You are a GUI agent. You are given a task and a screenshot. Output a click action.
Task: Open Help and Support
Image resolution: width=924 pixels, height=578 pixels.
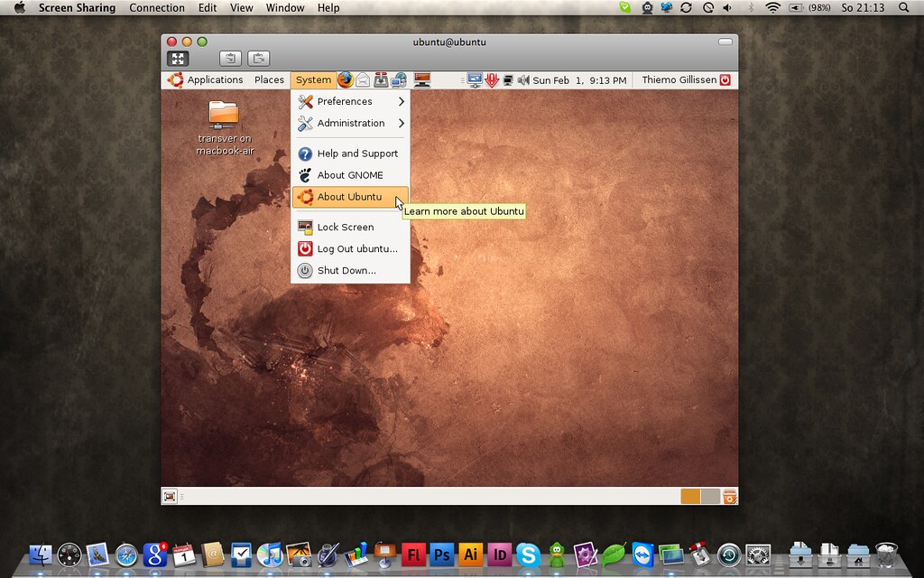[x=351, y=154]
